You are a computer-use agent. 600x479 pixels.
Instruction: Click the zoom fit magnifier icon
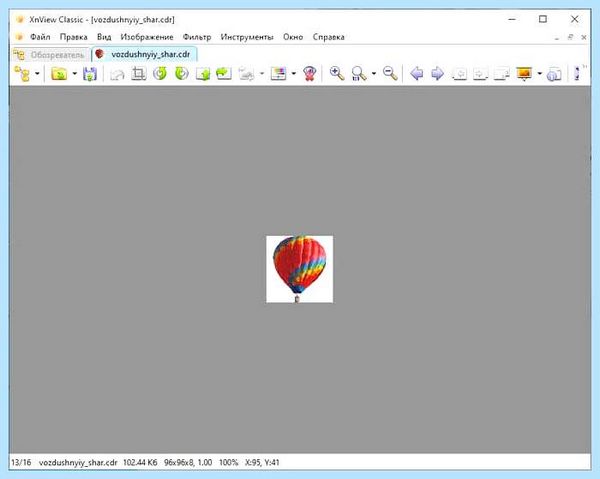click(x=359, y=73)
